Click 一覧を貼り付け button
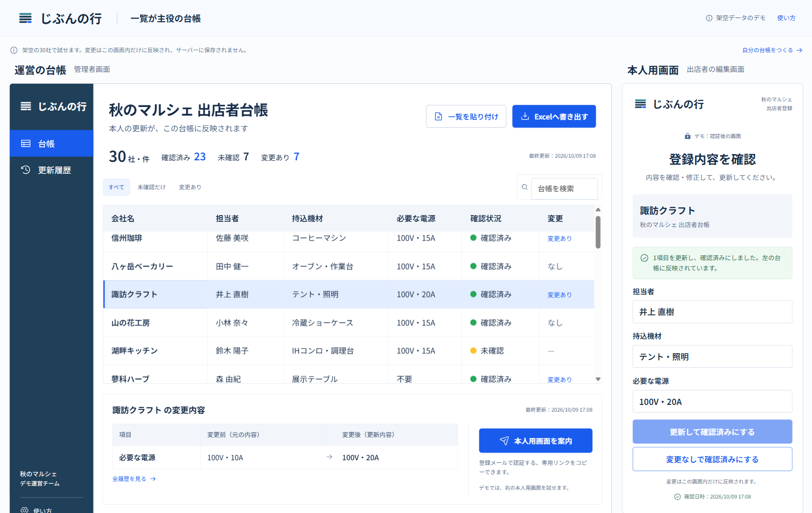 (466, 116)
